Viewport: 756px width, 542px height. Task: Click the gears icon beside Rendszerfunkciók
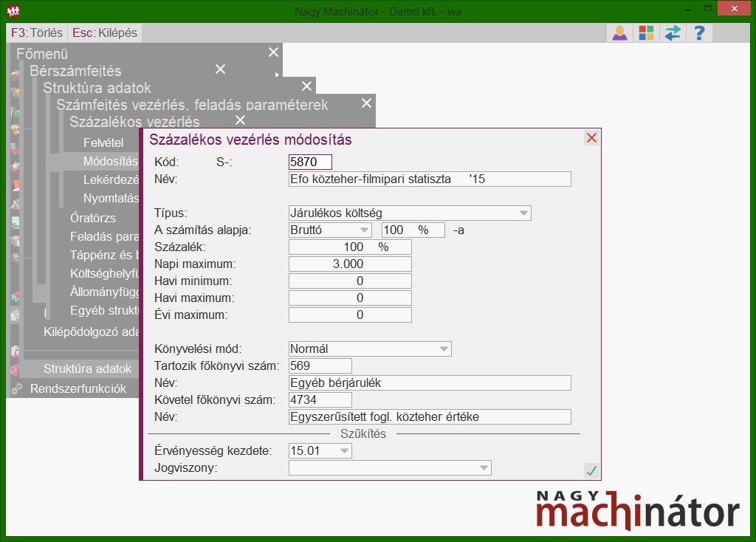pos(17,388)
